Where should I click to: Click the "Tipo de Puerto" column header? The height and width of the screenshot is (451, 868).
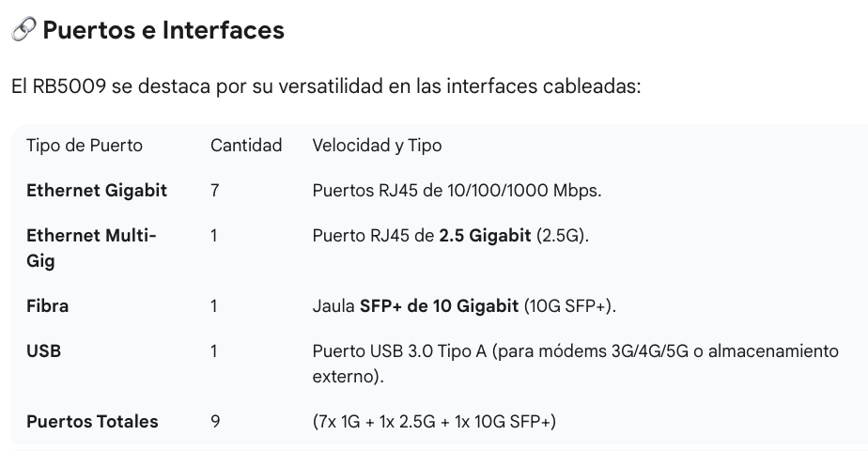coord(85,146)
